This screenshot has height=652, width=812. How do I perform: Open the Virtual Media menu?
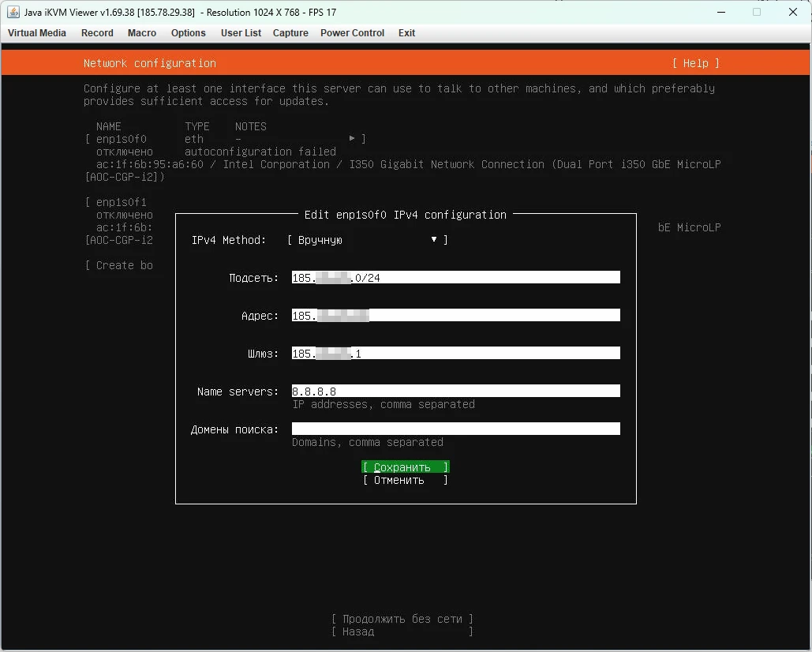pos(36,33)
